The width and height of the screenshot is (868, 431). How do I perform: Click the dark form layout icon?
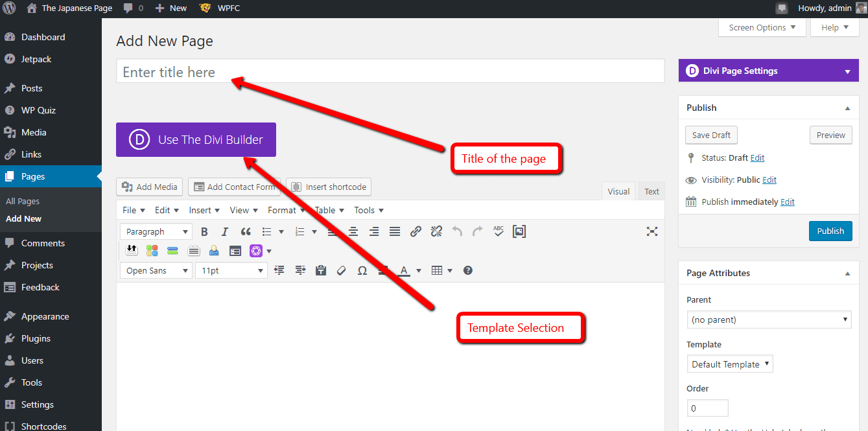(x=235, y=251)
